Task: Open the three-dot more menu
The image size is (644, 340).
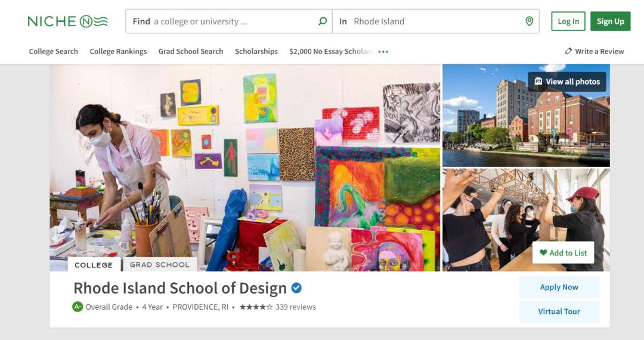Action: point(383,52)
